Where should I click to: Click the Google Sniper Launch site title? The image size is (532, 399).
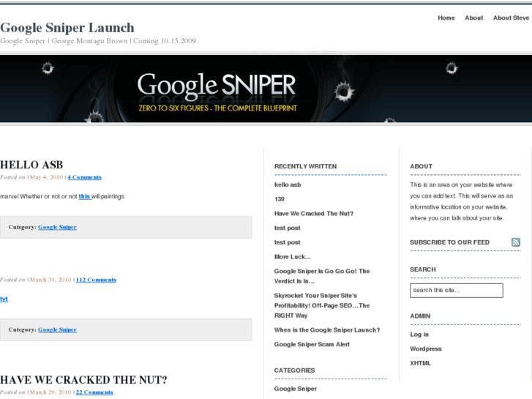pos(67,28)
